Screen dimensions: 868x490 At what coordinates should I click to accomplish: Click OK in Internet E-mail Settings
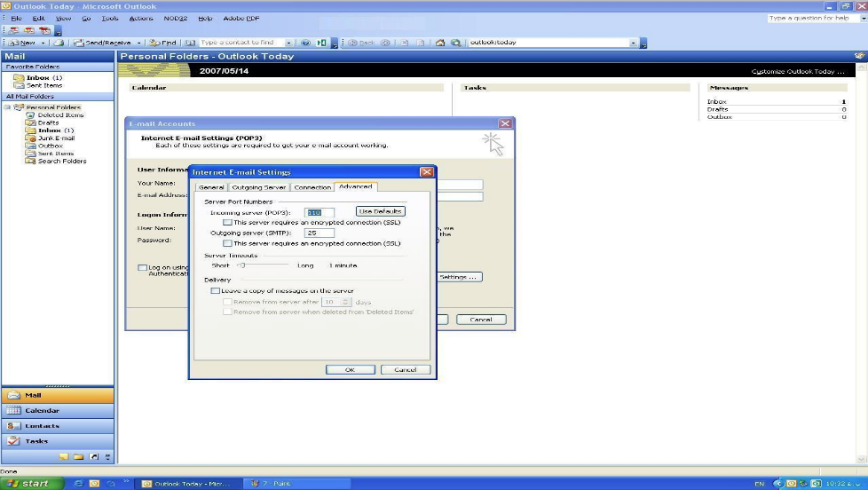pyautogui.click(x=351, y=369)
